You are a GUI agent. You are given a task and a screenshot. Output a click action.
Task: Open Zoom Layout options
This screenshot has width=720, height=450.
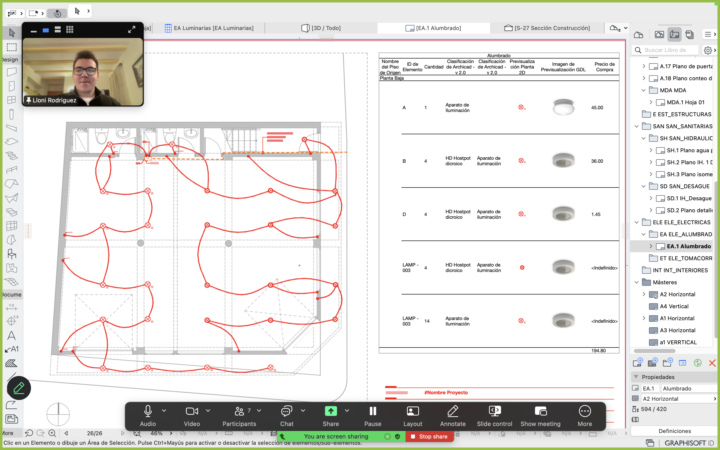413,416
